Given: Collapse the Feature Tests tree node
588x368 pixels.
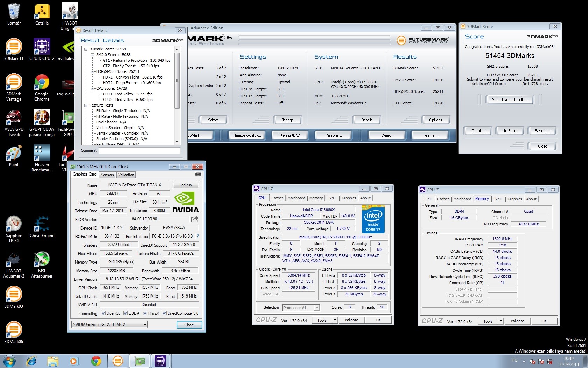Looking at the screenshot, I should coord(86,105).
